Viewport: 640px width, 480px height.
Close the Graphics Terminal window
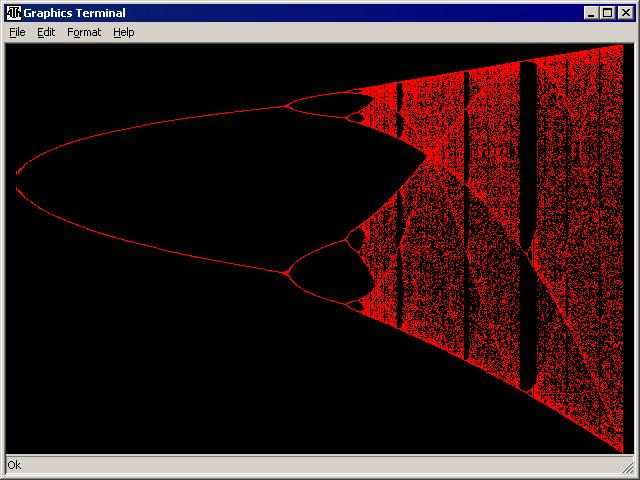pos(624,13)
